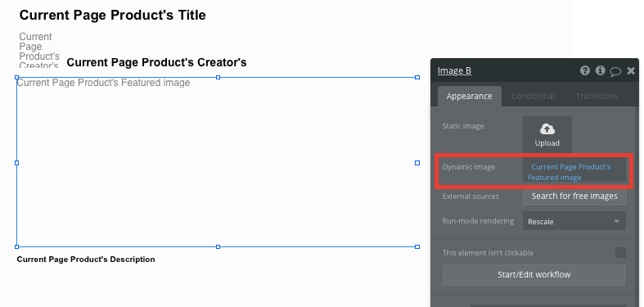Select the gray wrapped Creator's text element
This screenshot has width=644, height=307.
(x=39, y=51)
